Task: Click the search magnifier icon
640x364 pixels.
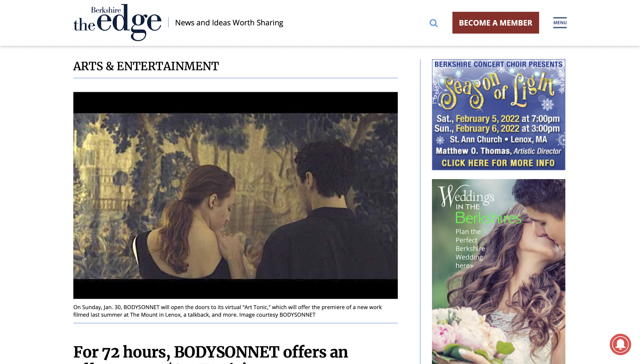Action: (x=433, y=23)
